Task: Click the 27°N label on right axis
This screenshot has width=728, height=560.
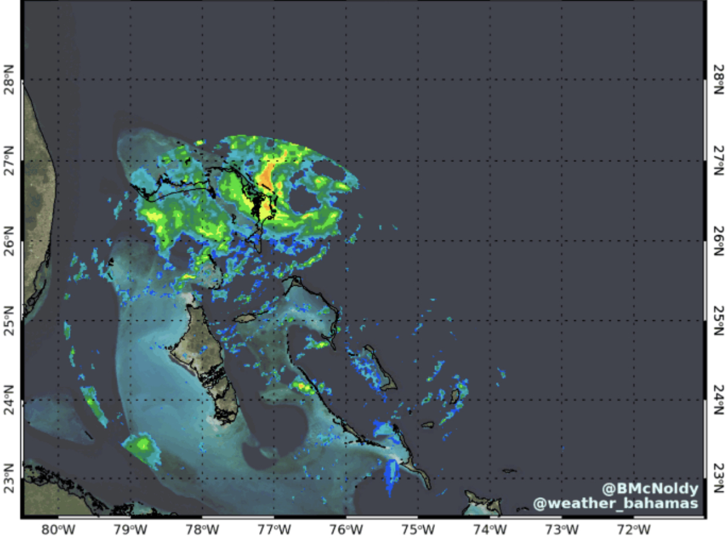Action: pyautogui.click(x=719, y=160)
